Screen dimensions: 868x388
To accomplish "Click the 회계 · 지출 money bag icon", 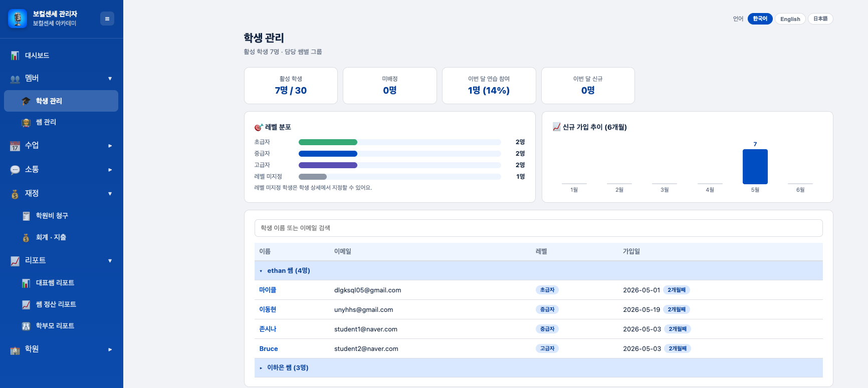I will pyautogui.click(x=26, y=237).
